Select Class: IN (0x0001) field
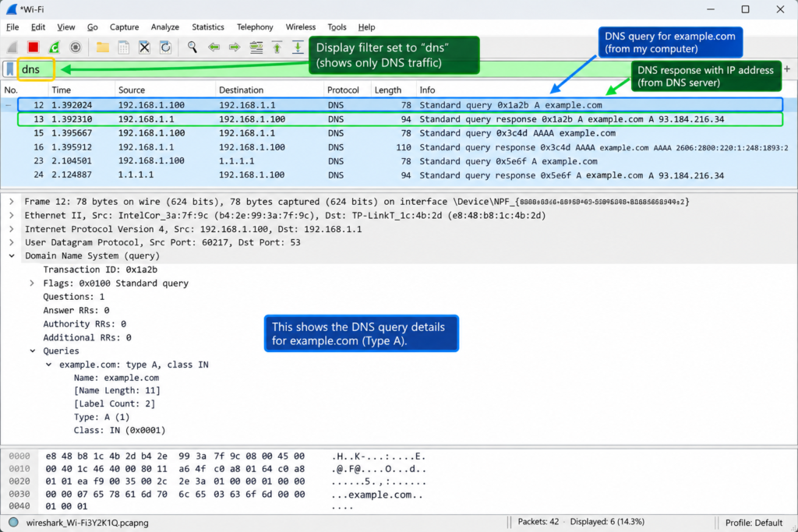The image size is (798, 532). (119, 430)
